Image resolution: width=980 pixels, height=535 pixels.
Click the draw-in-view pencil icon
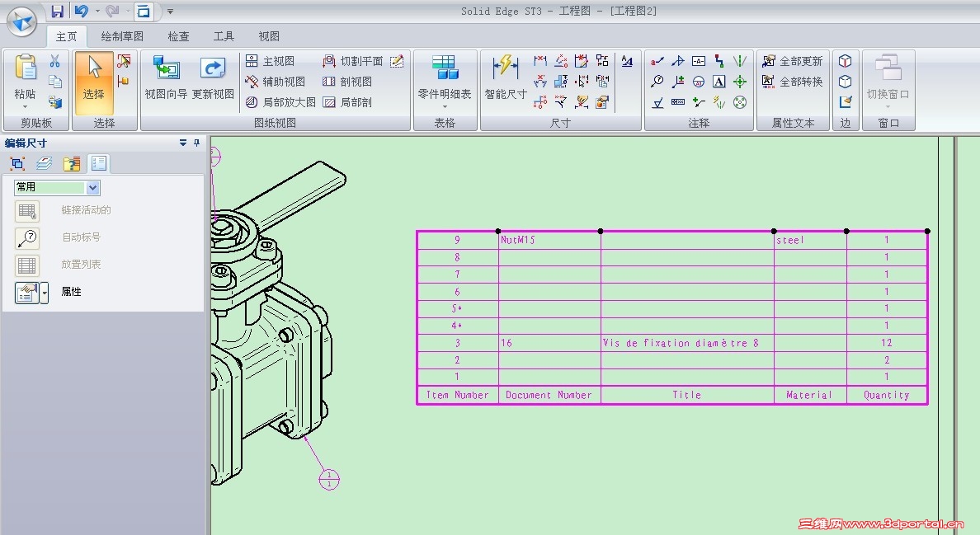[397, 61]
